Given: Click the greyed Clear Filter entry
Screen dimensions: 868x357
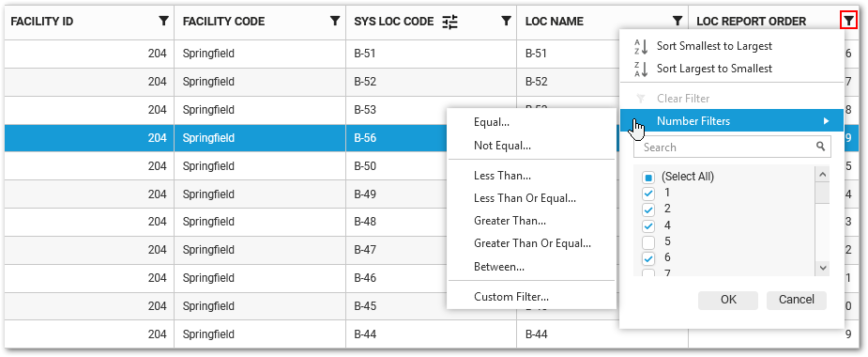Looking at the screenshot, I should click(683, 99).
